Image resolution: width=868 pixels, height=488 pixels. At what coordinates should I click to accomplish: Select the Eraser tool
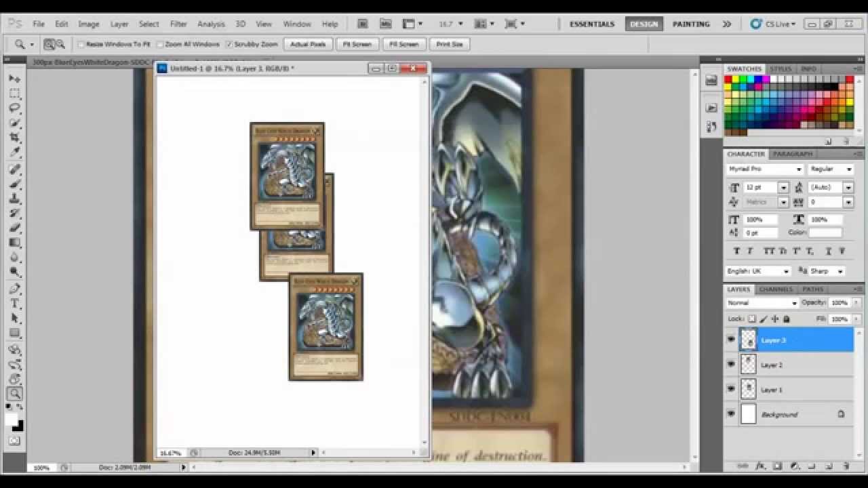tap(14, 228)
